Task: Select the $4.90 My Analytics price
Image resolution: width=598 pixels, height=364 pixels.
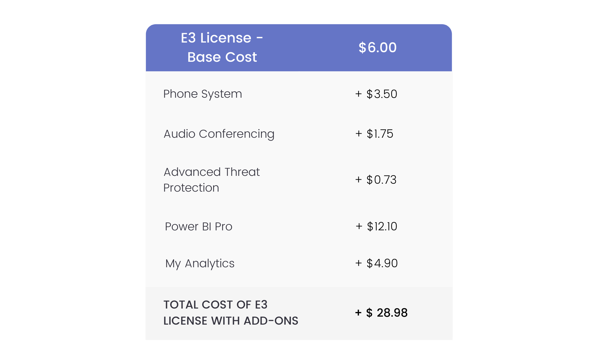Action: click(x=382, y=263)
